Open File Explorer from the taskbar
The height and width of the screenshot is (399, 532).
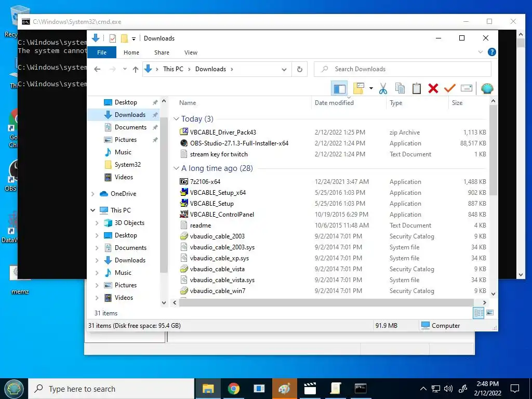208,389
